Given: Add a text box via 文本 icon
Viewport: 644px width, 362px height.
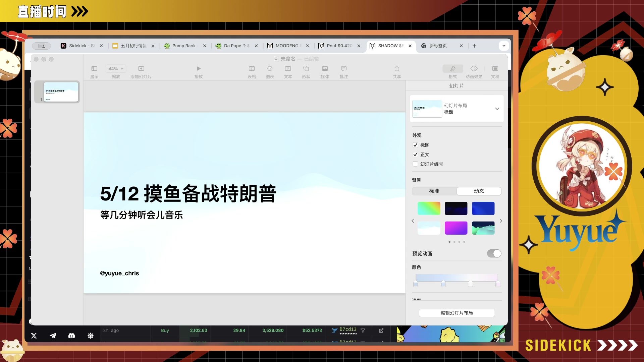Looking at the screenshot, I should (x=288, y=68).
